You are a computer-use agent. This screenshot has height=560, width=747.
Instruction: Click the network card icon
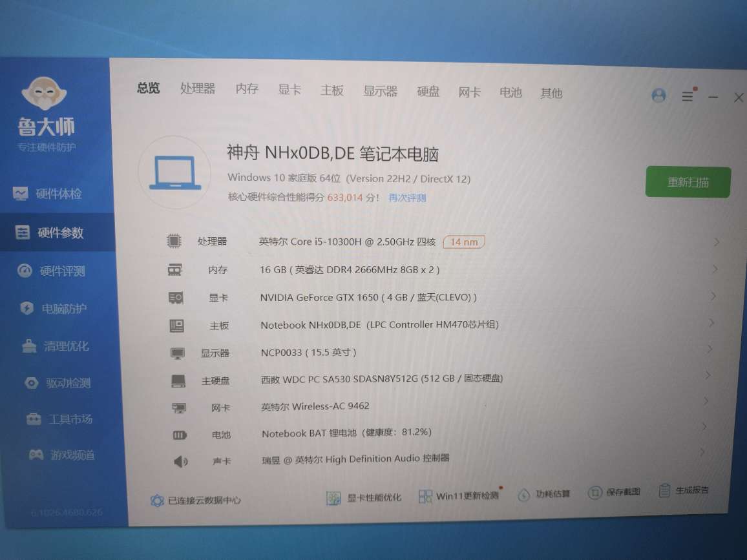(x=179, y=408)
